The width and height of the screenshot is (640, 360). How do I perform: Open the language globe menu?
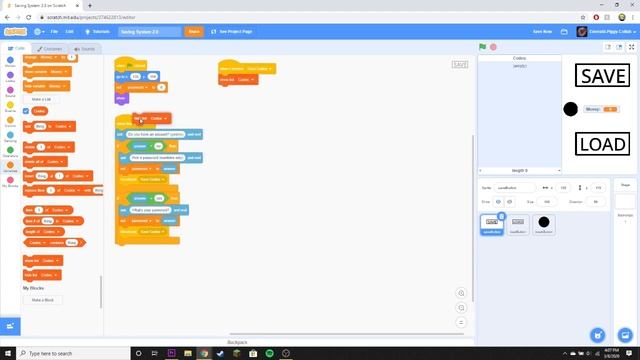pos(39,31)
